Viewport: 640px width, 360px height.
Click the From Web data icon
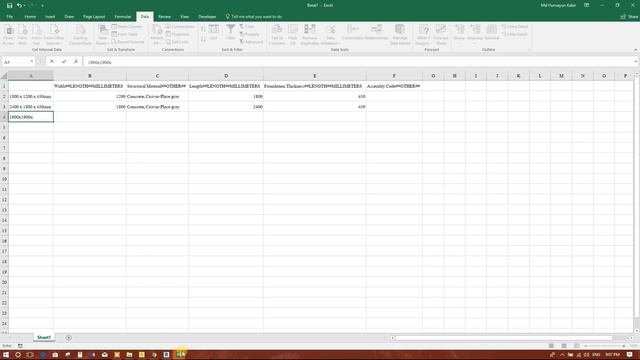pos(22,35)
